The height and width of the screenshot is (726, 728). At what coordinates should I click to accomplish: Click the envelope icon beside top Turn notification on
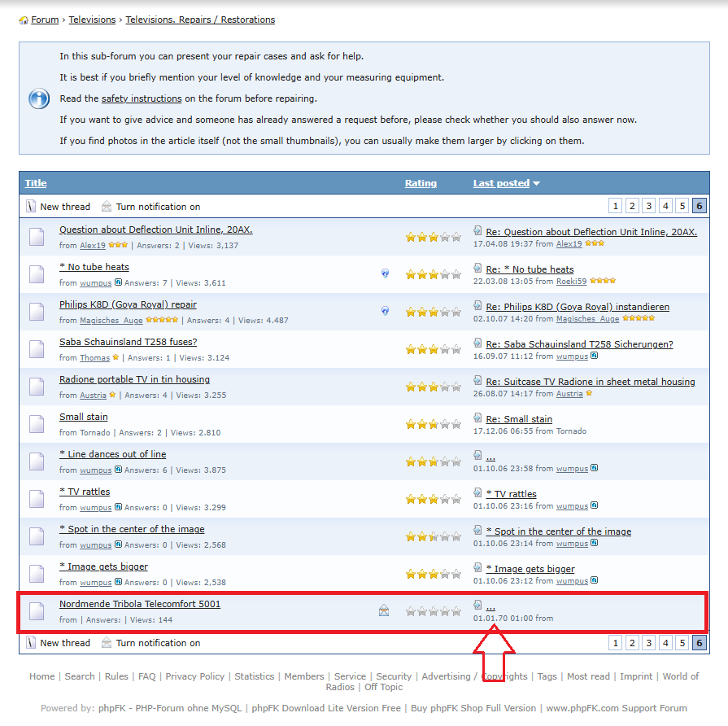point(107,207)
